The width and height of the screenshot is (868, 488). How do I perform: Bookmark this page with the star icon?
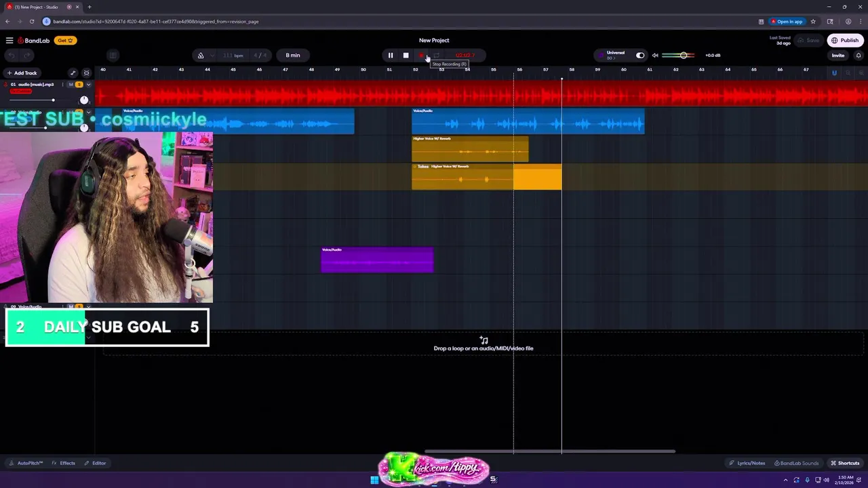(813, 22)
